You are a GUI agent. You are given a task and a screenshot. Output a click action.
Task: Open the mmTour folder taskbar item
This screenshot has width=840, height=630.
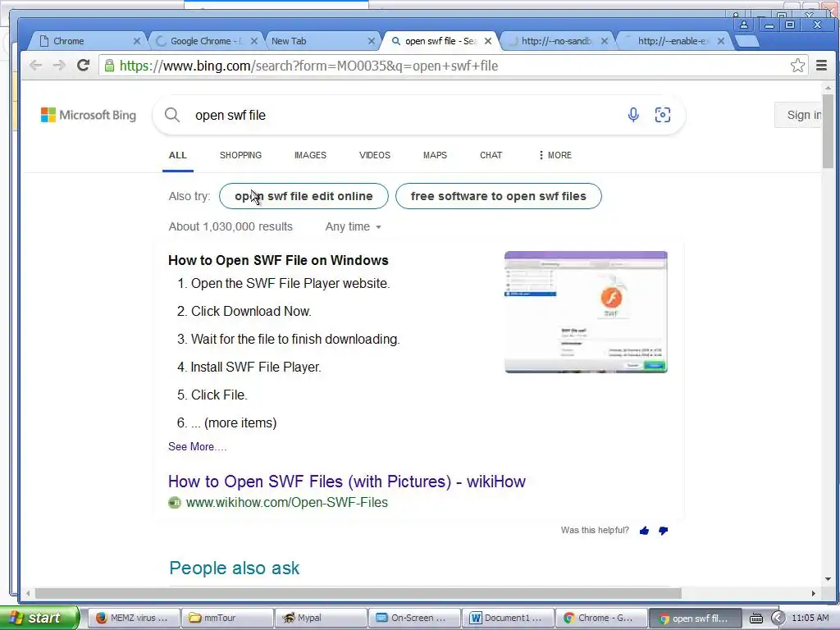tap(227, 618)
